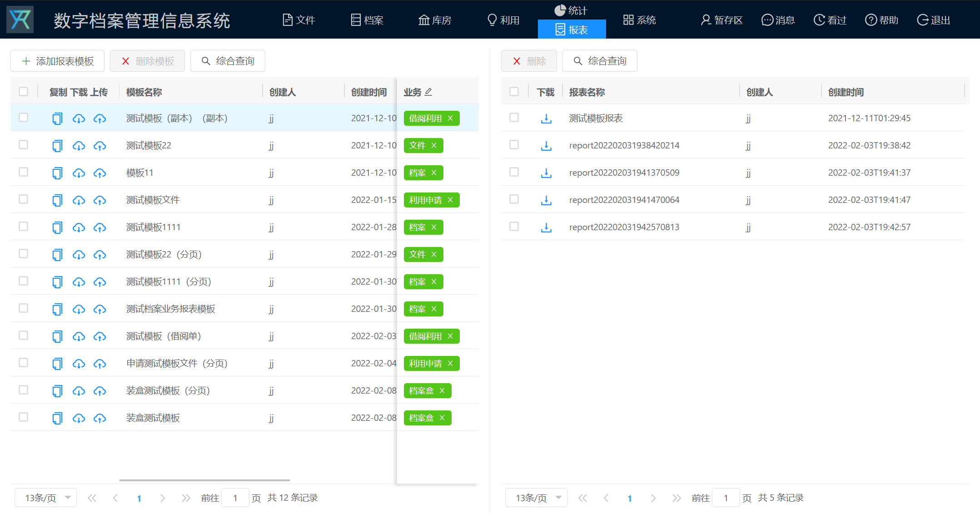This screenshot has height=523, width=980.
Task: Download report202202031941370509
Action: (546, 173)
